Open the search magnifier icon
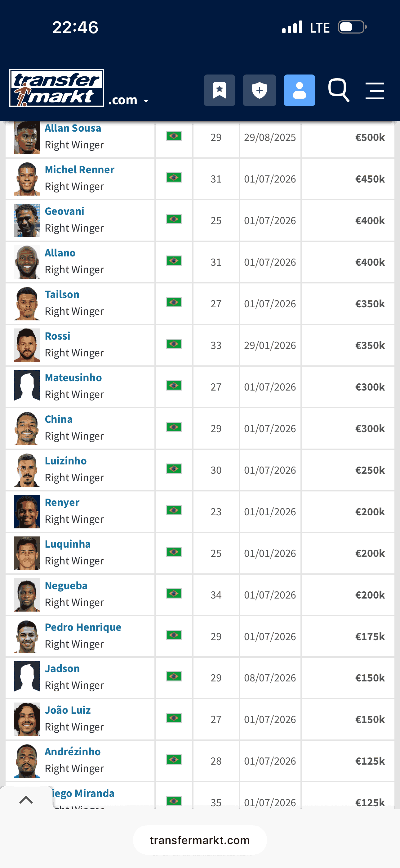This screenshot has height=868, width=400. point(339,90)
